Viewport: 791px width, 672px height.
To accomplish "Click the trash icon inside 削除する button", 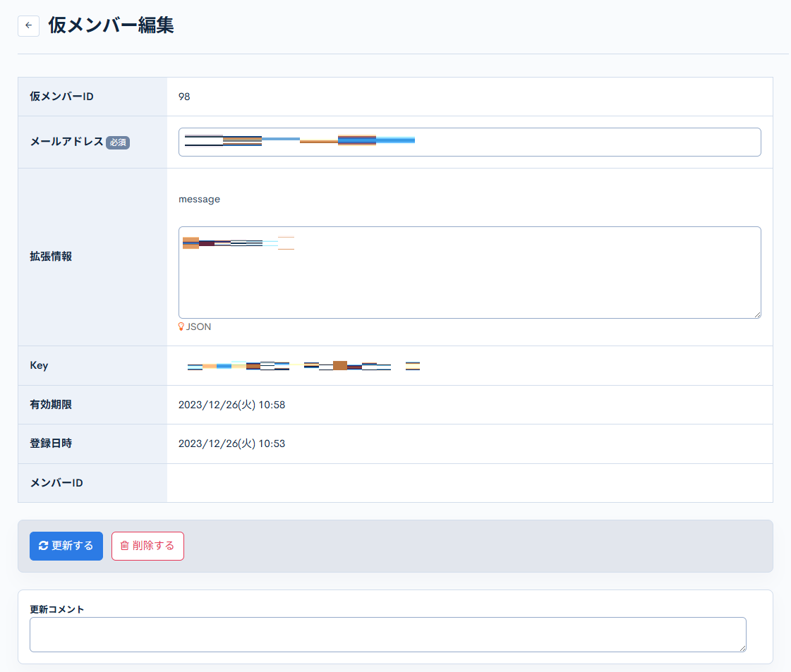I will pyautogui.click(x=127, y=546).
